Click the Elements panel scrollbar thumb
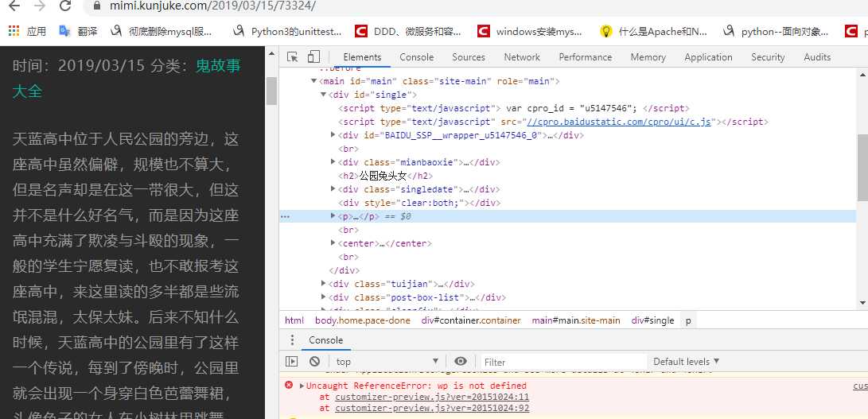This screenshot has height=419, width=868. tap(862, 167)
